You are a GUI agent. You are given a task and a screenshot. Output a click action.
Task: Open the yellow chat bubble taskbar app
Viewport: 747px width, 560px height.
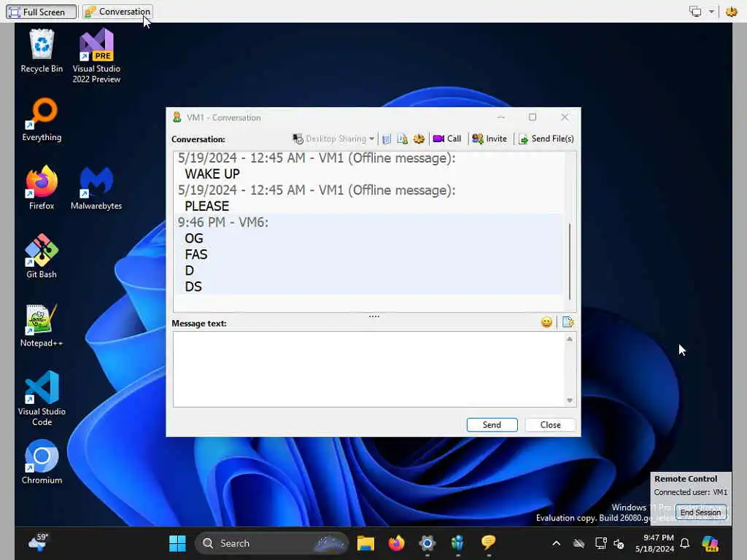pos(489,543)
